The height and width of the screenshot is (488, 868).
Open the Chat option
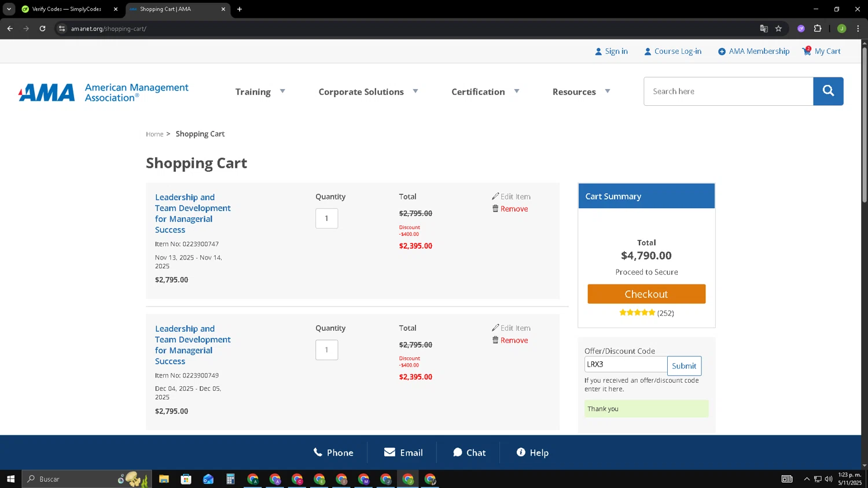[469, 453]
